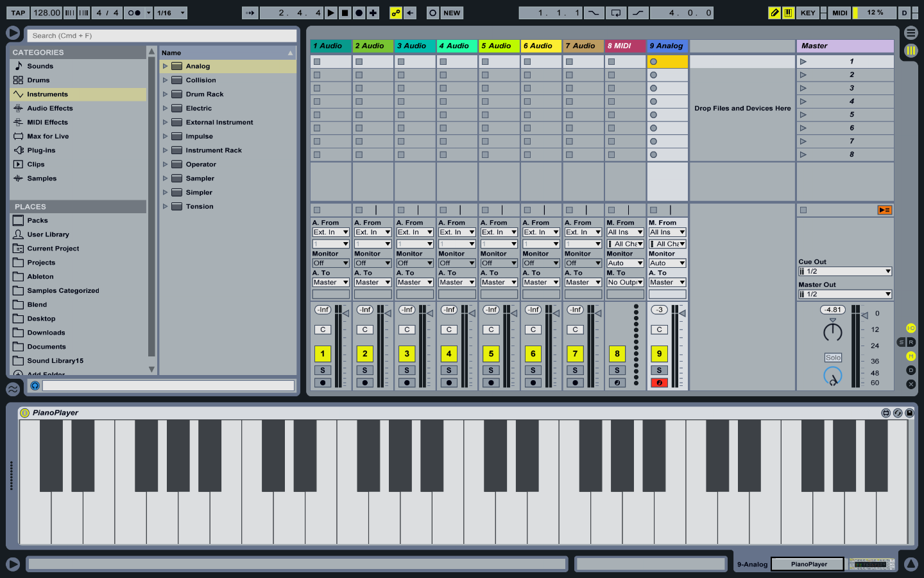This screenshot has width=924, height=578.
Task: Click the Play button in the transport bar
Action: pyautogui.click(x=330, y=13)
